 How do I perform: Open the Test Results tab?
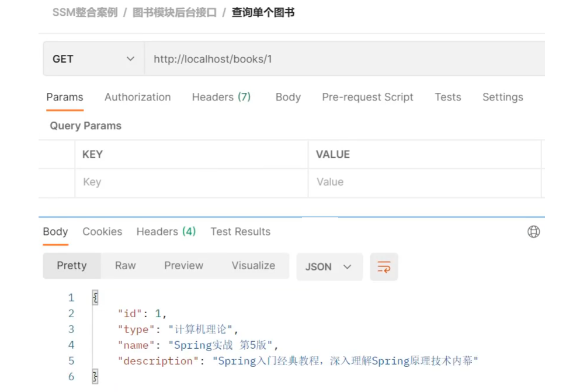tap(240, 231)
